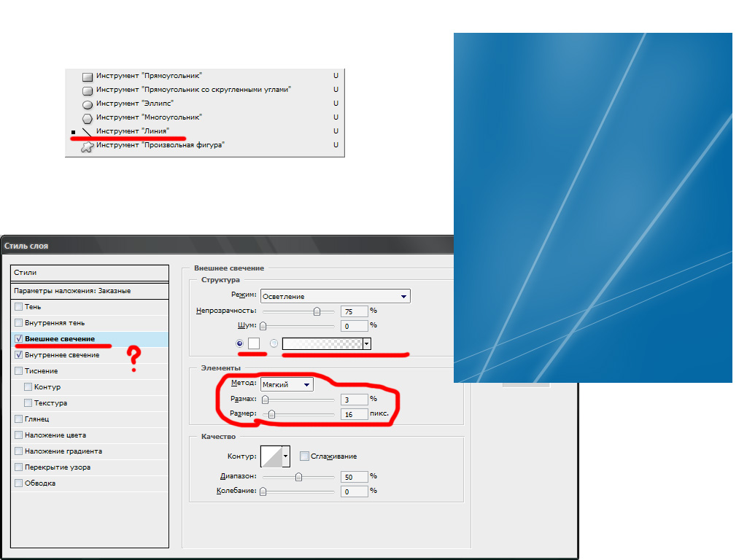
Task: Uncheck the Внешнее свечение checkbox
Action: (18, 338)
